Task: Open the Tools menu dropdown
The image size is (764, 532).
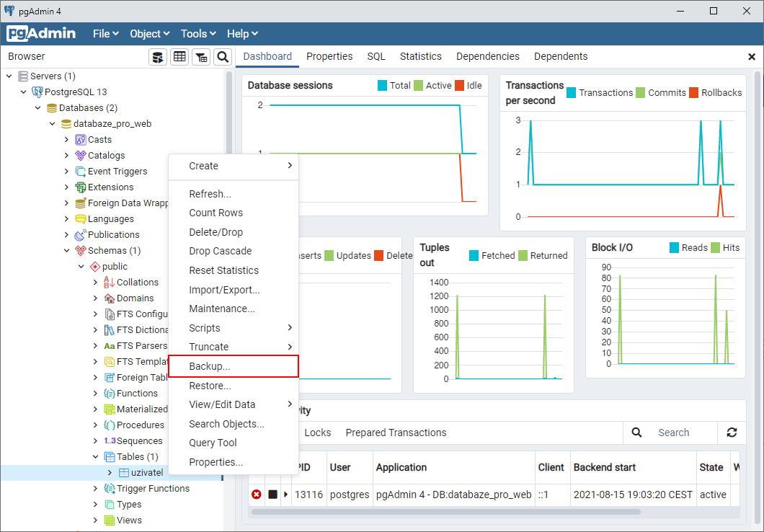Action: pyautogui.click(x=198, y=34)
